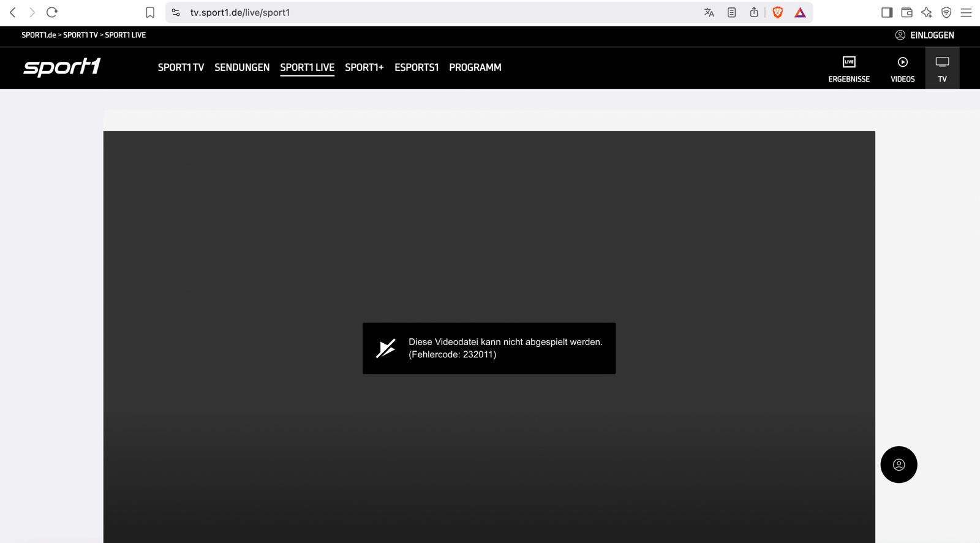Open ERGEBNISSE live results icon

pos(849,69)
